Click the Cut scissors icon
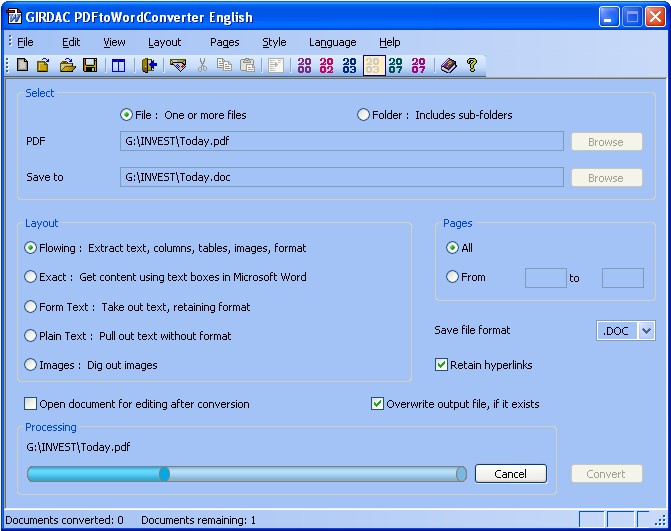The width and height of the screenshot is (671, 531). [202, 65]
